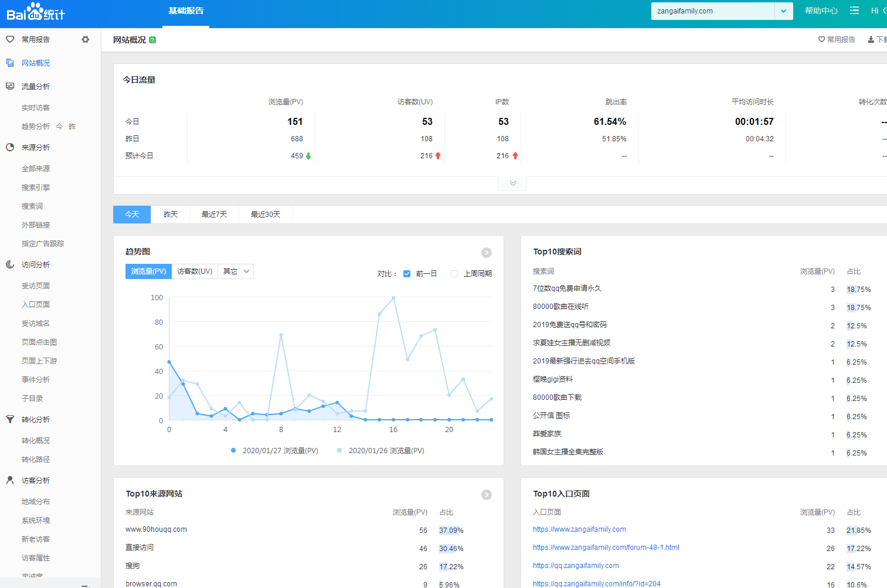Expand the 今日流量 panel chevron

click(x=512, y=183)
